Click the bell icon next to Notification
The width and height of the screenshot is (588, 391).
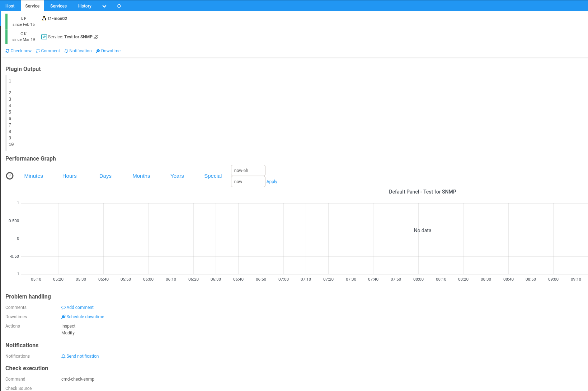pos(66,51)
